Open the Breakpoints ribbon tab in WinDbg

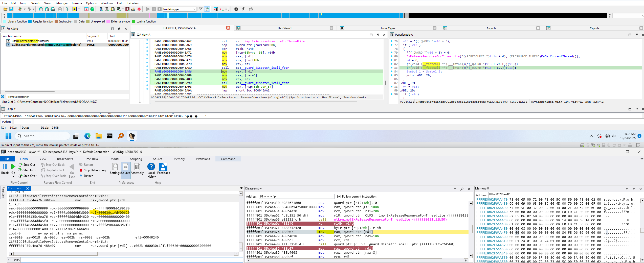coord(65,159)
